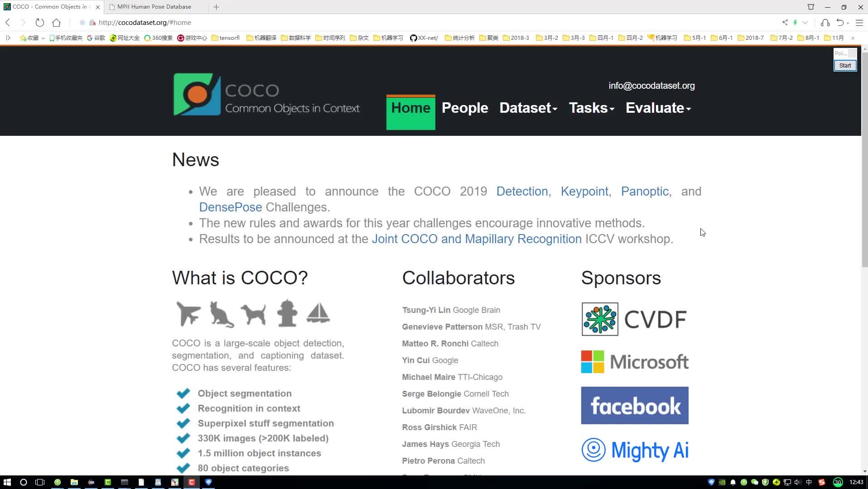Screen dimensions: 868x489
Task: Switch to MPII Human Pose Database tab
Action: click(154, 7)
